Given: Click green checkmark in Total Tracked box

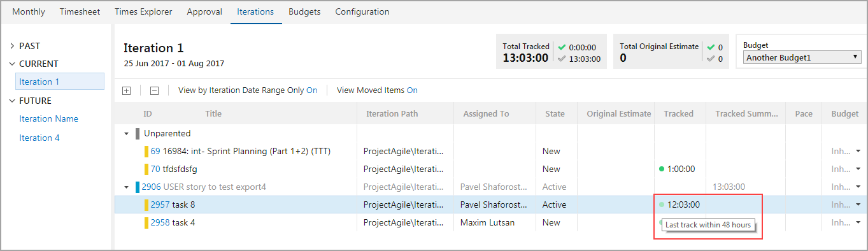Looking at the screenshot, I should click(x=562, y=47).
